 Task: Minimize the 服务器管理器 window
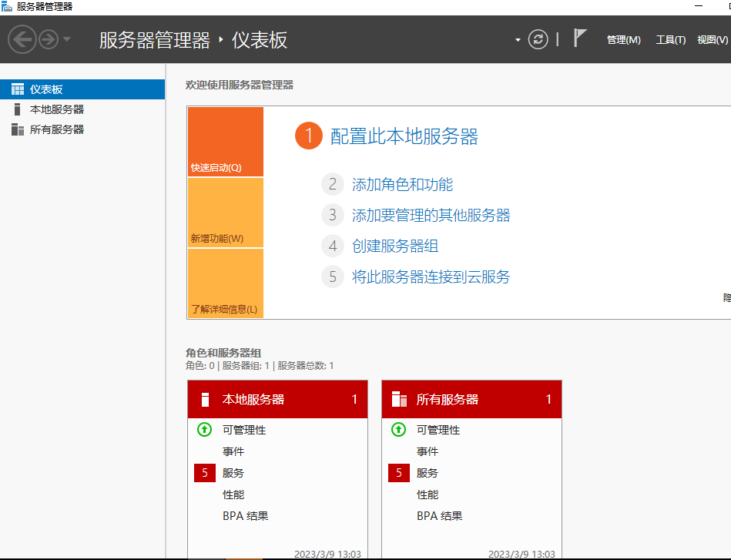tap(699, 6)
